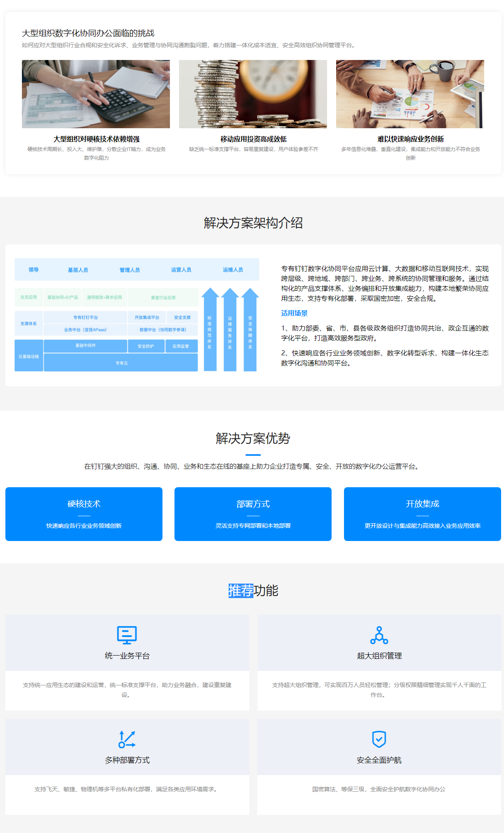Click the 难以快速响应业务创新 heading
The height and width of the screenshot is (833, 504).
[411, 139]
